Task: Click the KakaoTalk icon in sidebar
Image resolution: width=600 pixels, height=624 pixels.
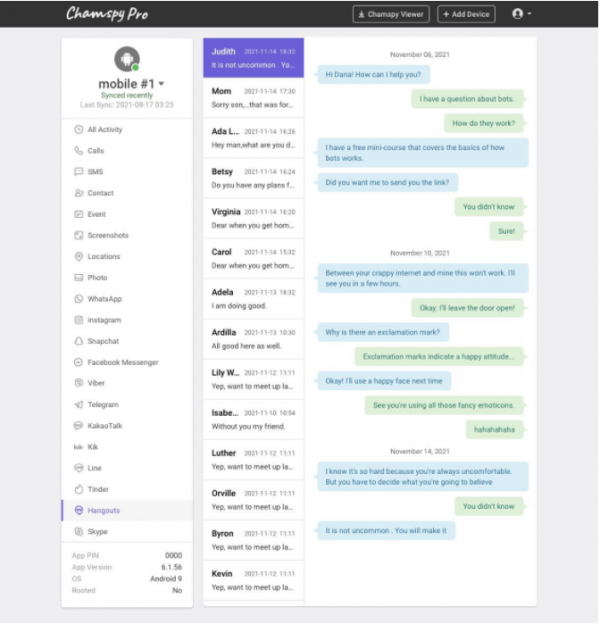Action: point(79,425)
